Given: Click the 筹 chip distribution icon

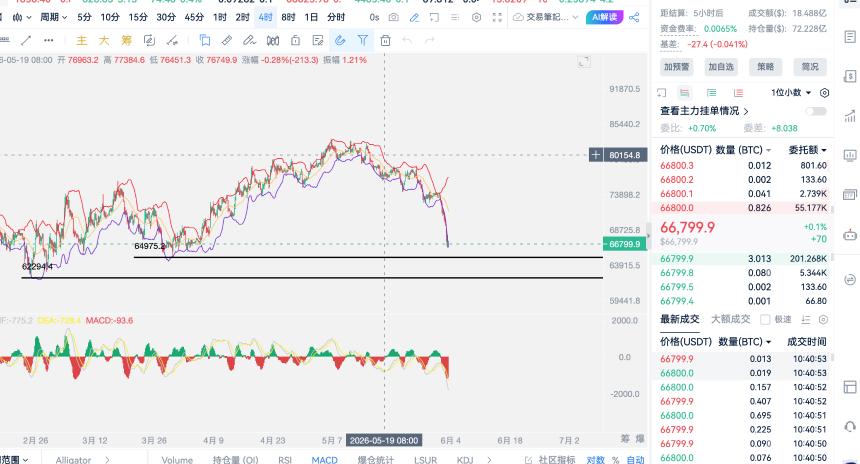Looking at the screenshot, I should pyautogui.click(x=127, y=41).
